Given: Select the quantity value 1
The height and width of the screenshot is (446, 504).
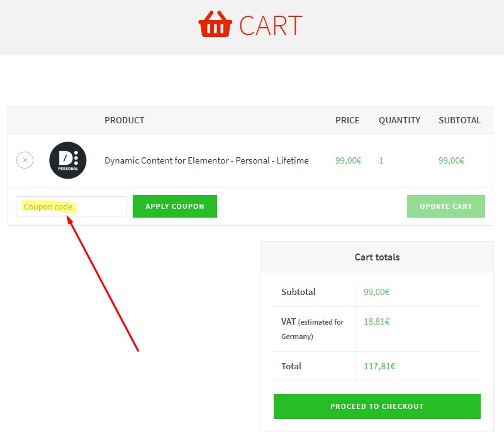Looking at the screenshot, I should tap(381, 160).
